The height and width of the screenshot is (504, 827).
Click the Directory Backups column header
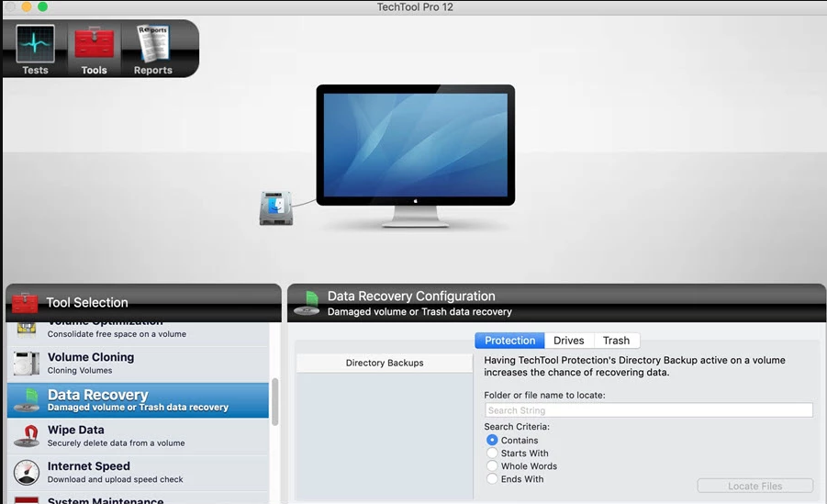(385, 364)
